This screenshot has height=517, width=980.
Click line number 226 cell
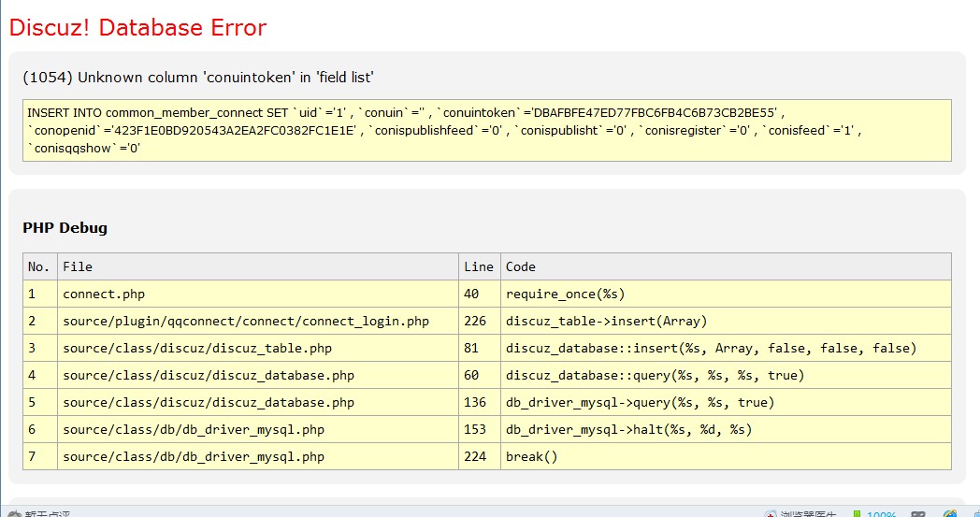tap(475, 321)
